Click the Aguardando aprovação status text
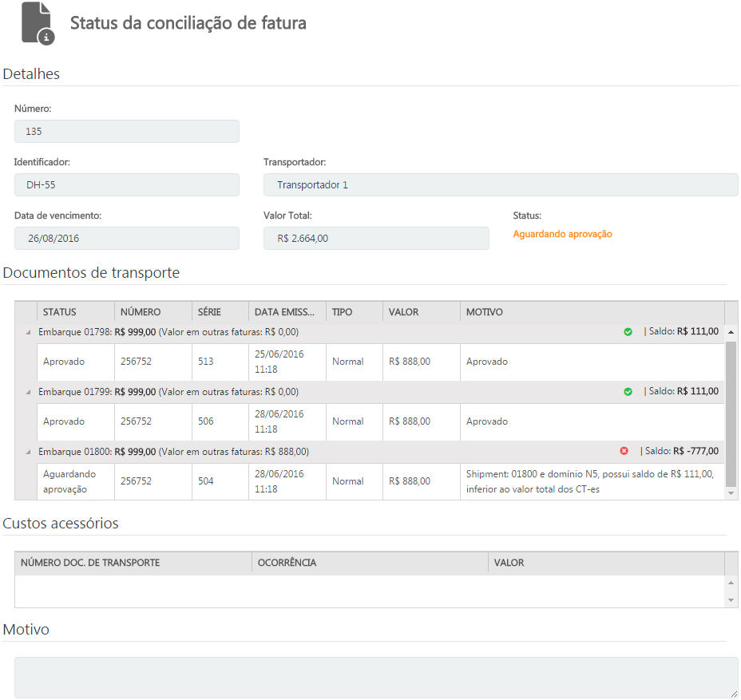Viewport: 741px width, 700px height. 562,235
